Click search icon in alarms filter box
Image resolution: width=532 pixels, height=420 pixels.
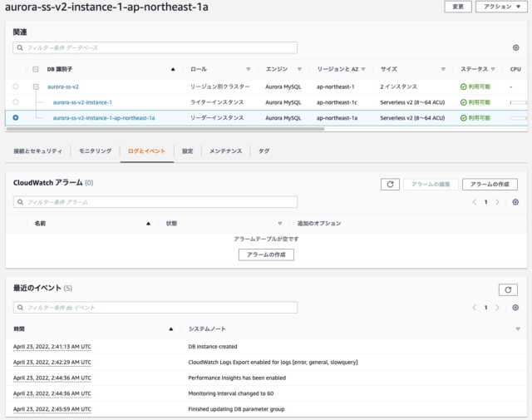click(20, 202)
